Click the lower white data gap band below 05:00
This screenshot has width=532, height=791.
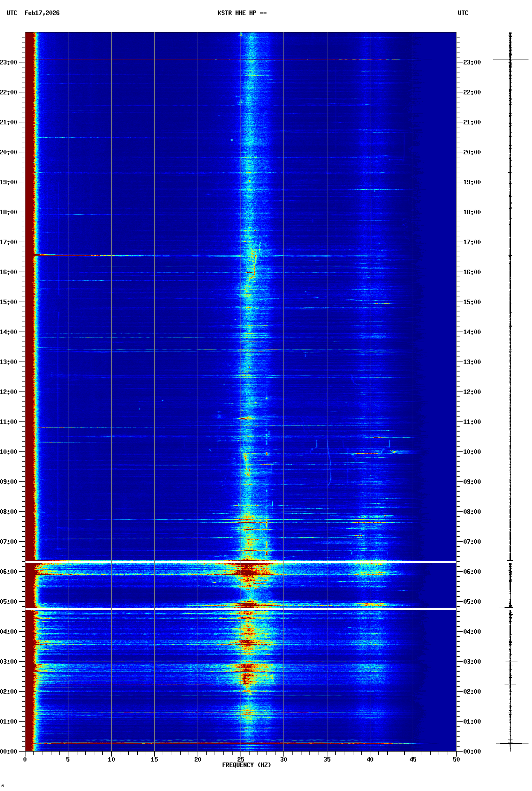pos(241,609)
